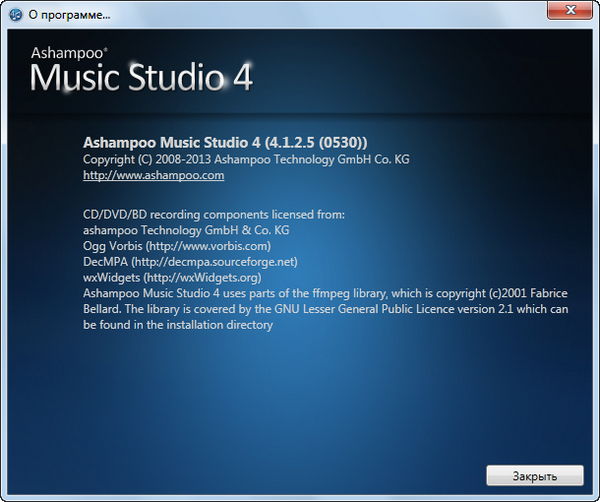600x502 pixels.
Task: Close the dialog with the red X button
Action: point(572,13)
